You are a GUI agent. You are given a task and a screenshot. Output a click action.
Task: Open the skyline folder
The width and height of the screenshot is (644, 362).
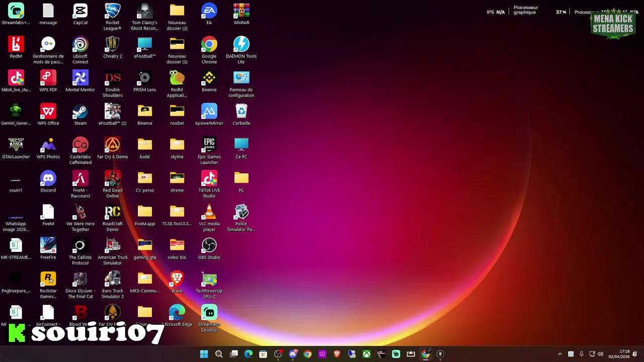point(177,148)
